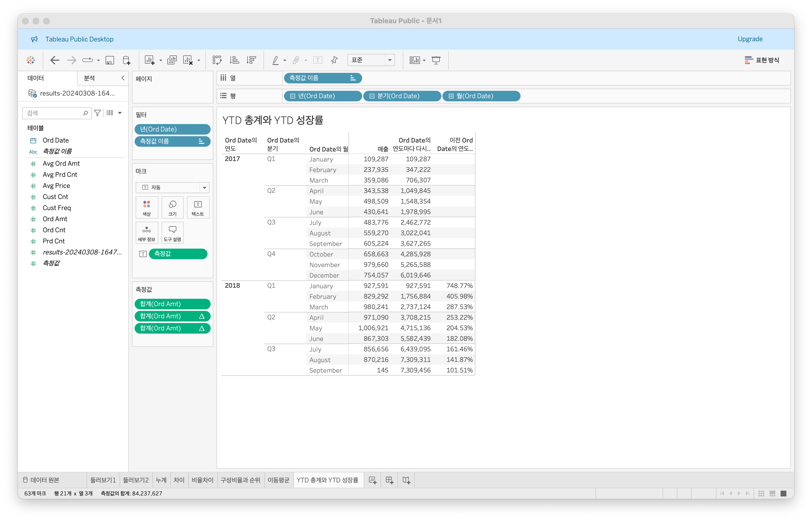Click the Swap Rows and Columns icon

coord(217,60)
